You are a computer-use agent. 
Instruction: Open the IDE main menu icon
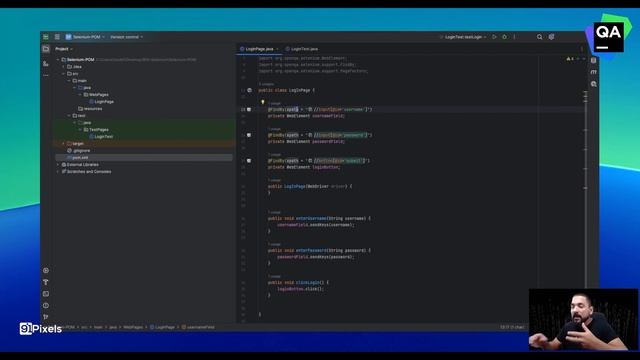coord(46,37)
